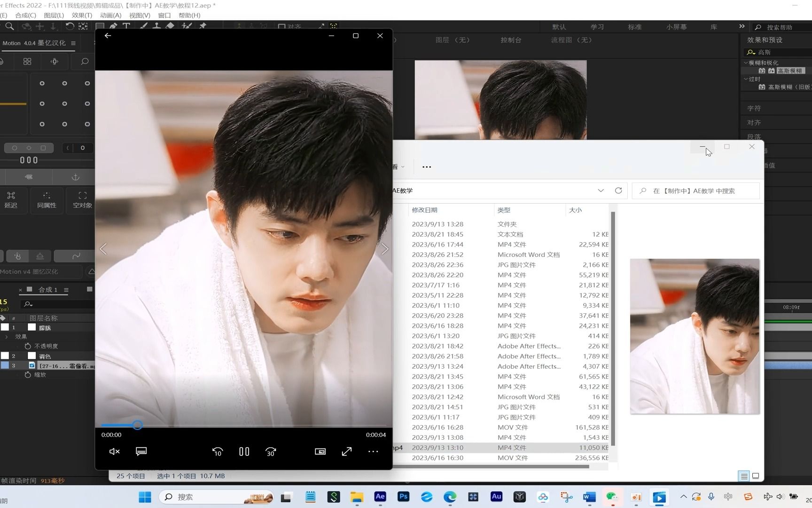Enter full screen in the video player
Viewport: 812px width, 508px height.
pos(347,452)
